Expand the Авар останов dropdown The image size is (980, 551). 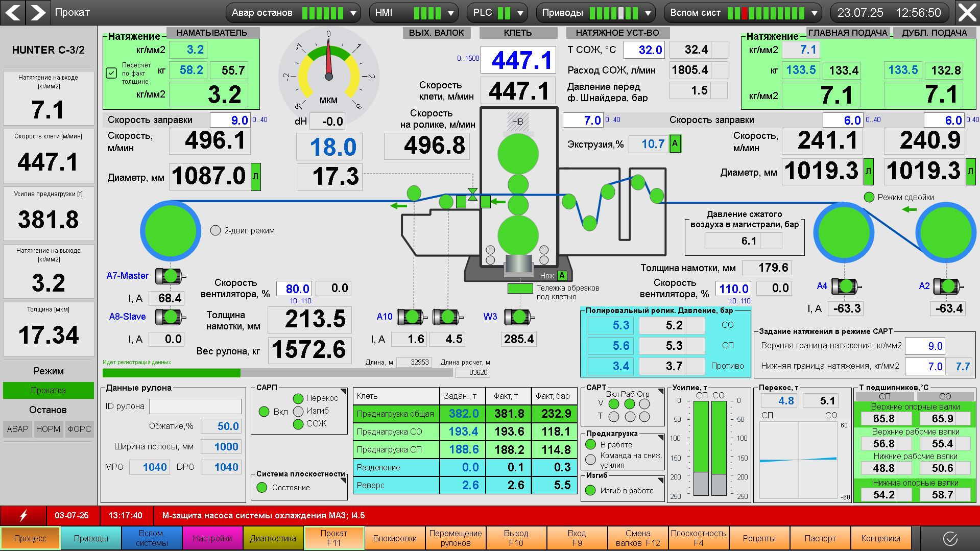coord(353,13)
